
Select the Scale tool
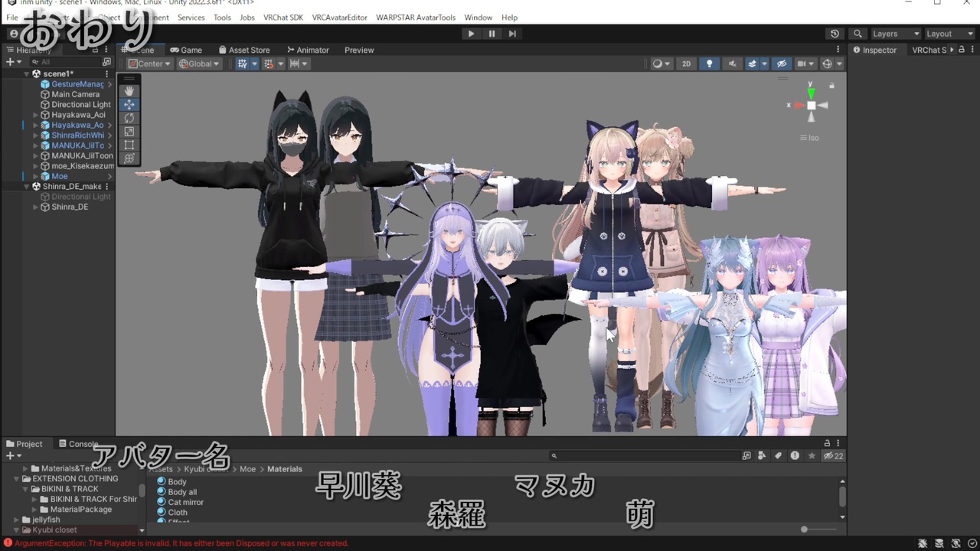[x=129, y=132]
